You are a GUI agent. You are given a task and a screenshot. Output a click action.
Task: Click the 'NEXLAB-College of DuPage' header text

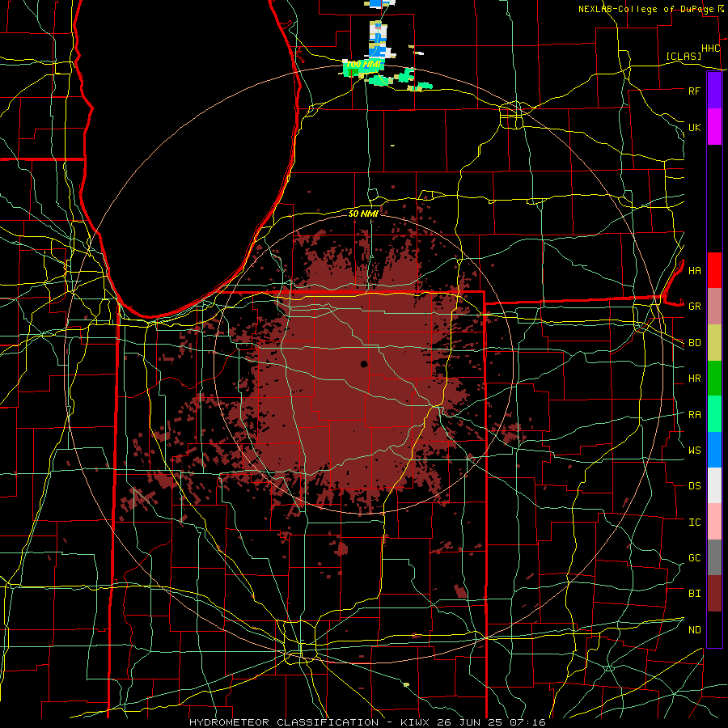click(x=646, y=9)
